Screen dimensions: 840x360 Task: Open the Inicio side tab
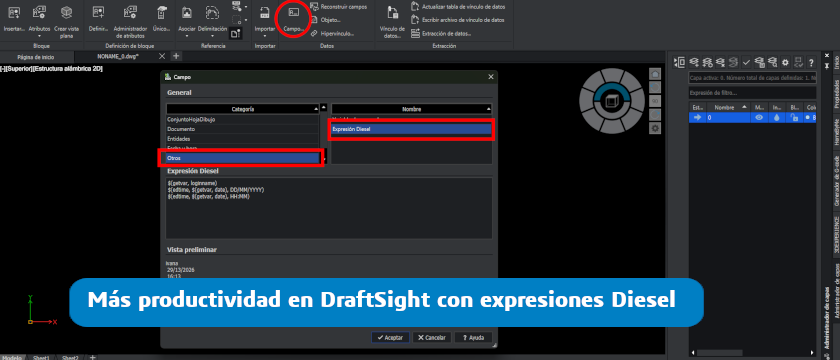[x=836, y=63]
